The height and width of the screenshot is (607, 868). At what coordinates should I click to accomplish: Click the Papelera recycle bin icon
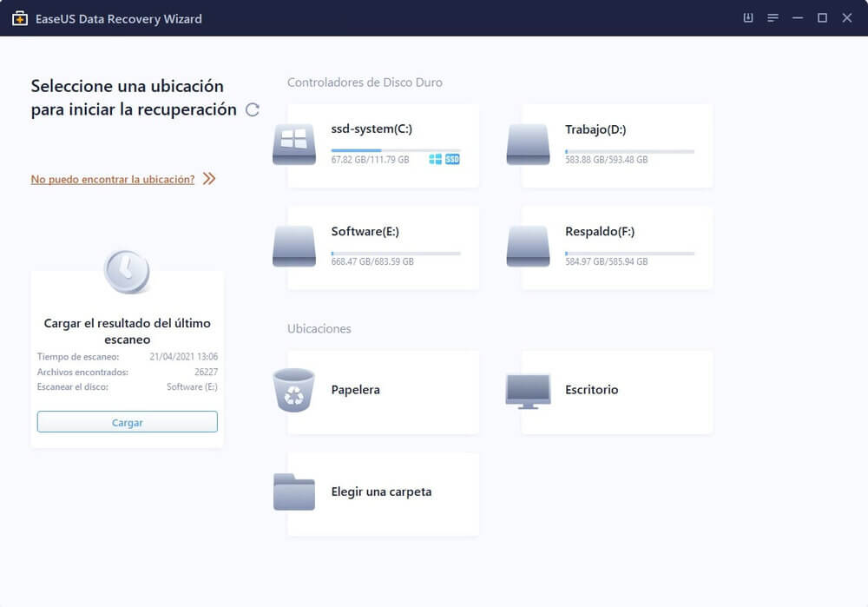coord(295,391)
